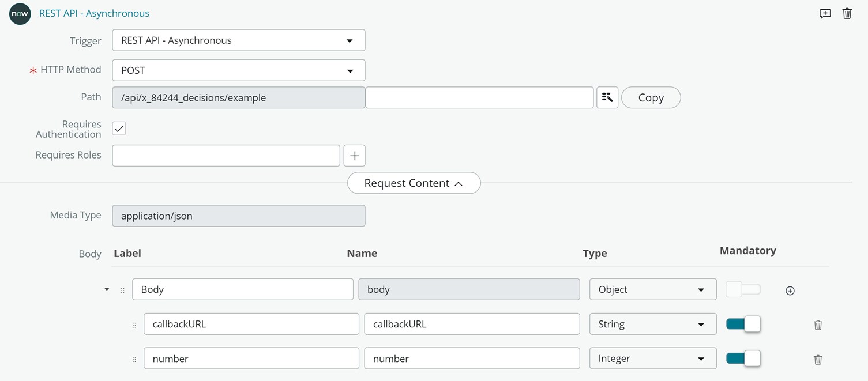Viewport: 868px width, 381px height.
Task: Collapse the Request Content section
Action: point(414,183)
